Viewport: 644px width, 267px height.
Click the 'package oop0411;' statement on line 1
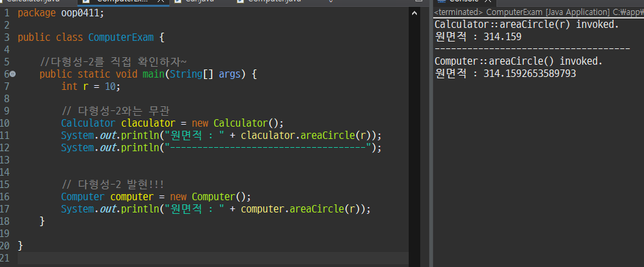(61, 13)
